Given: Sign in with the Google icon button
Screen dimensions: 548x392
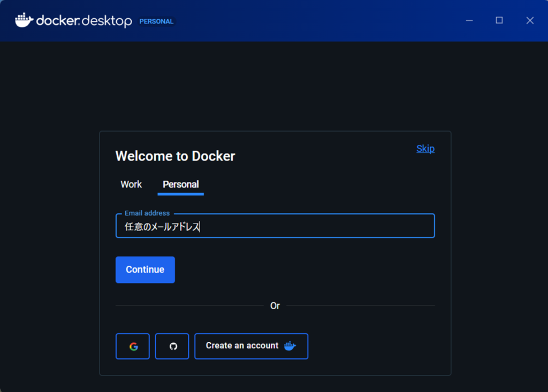Looking at the screenshot, I should click(133, 347).
